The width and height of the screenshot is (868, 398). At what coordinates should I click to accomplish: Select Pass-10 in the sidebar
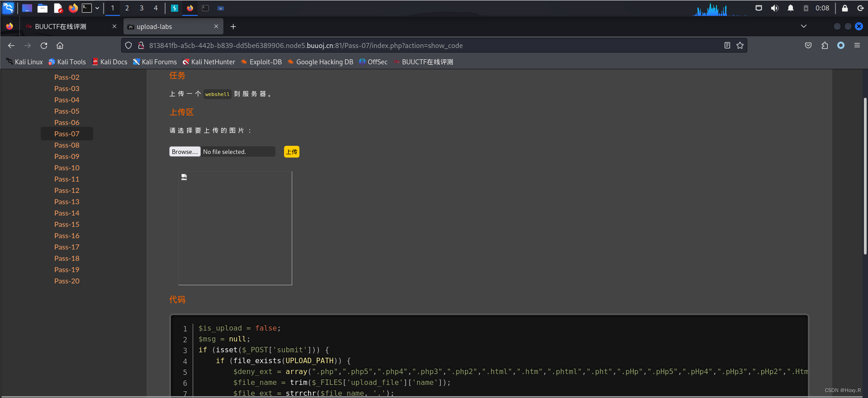click(x=67, y=168)
